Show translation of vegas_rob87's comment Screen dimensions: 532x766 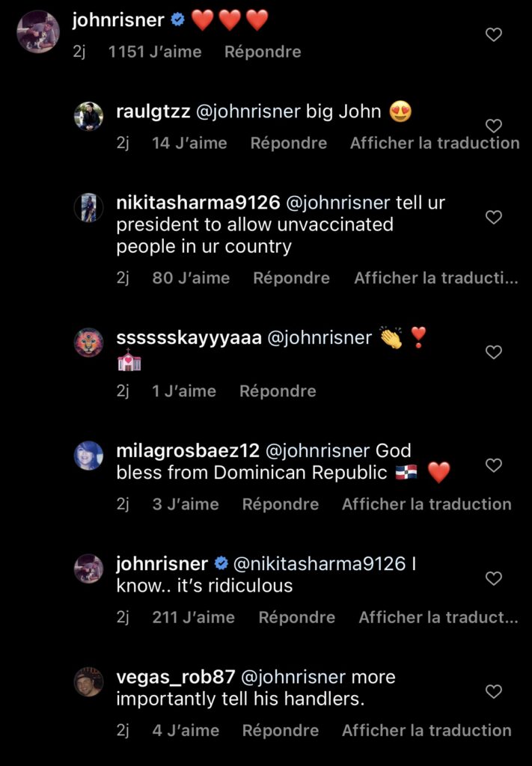[426, 730]
